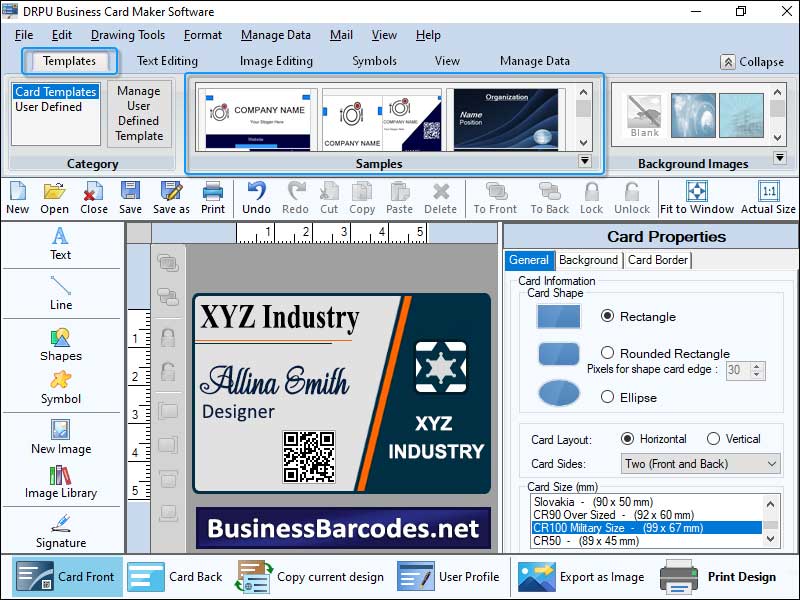
Task: Click the Cut scissors icon
Action: (329, 197)
